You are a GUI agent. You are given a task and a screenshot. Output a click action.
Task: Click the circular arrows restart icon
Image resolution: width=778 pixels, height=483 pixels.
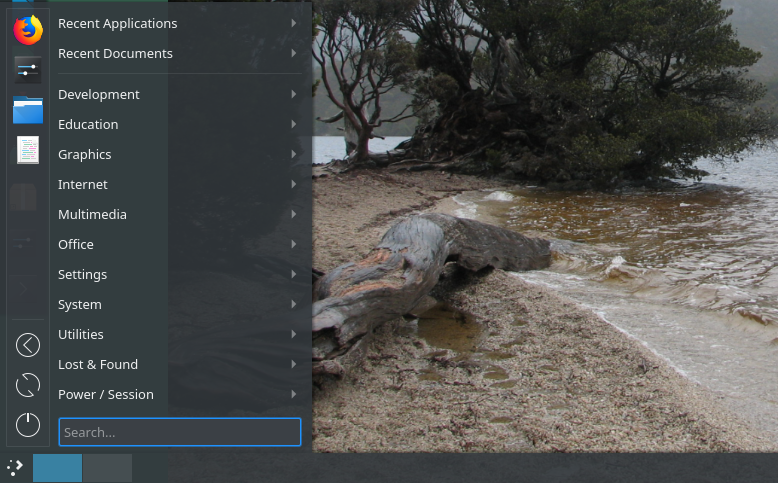click(x=28, y=384)
